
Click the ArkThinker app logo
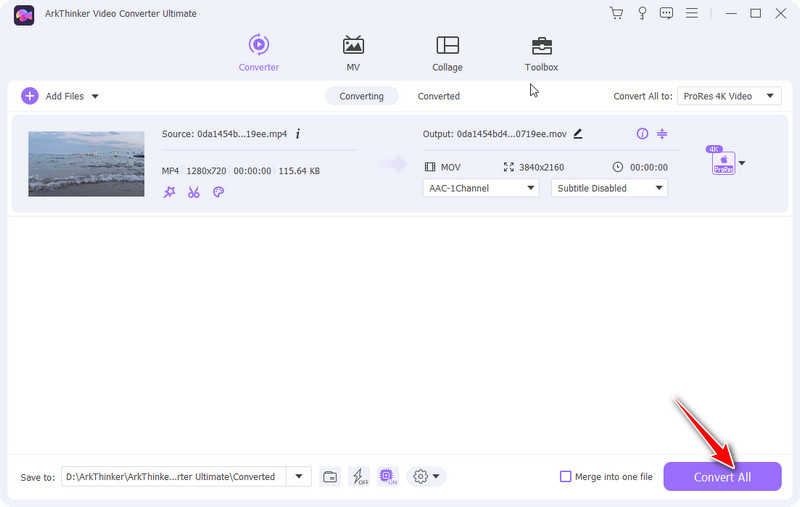[23, 15]
